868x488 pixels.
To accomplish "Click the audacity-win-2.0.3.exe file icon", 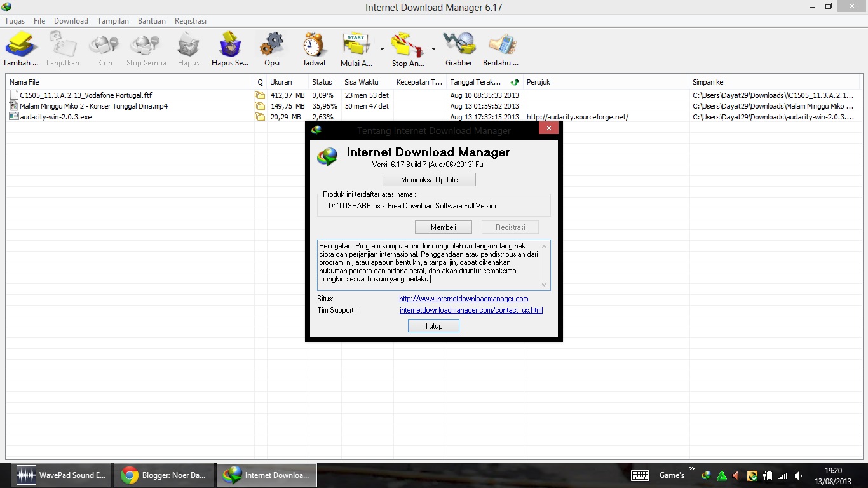I will click(x=13, y=117).
